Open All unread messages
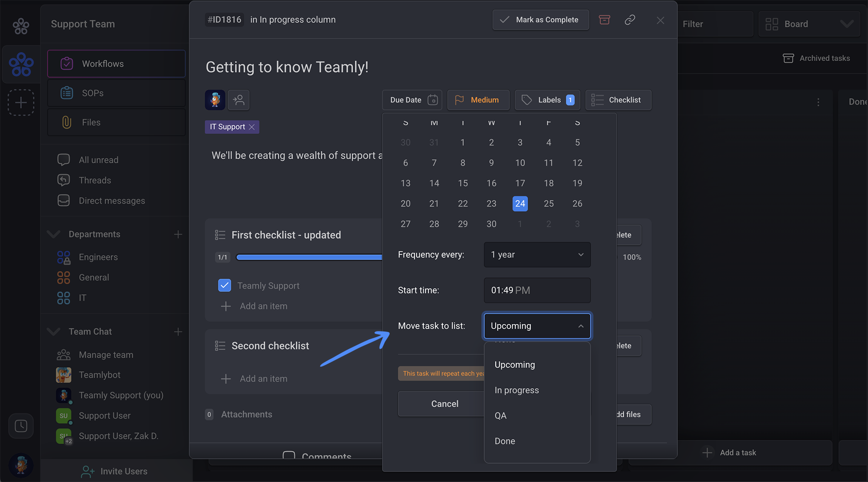Screen dimensions: 868x482 98,160
